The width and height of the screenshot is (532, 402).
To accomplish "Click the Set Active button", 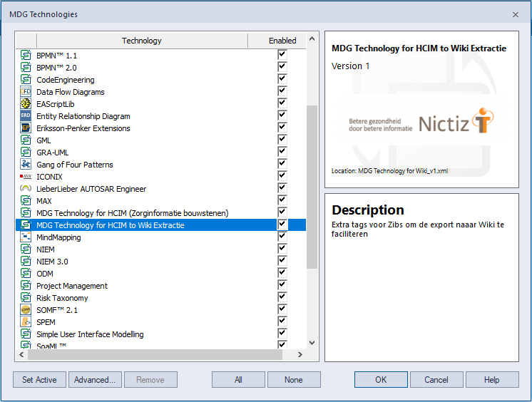I will tap(39, 380).
